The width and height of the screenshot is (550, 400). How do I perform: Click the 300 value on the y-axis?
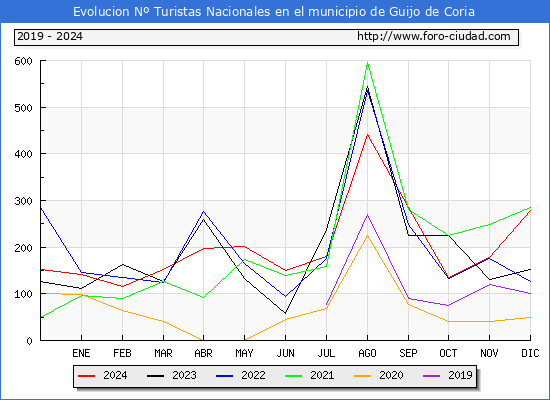tap(24, 201)
